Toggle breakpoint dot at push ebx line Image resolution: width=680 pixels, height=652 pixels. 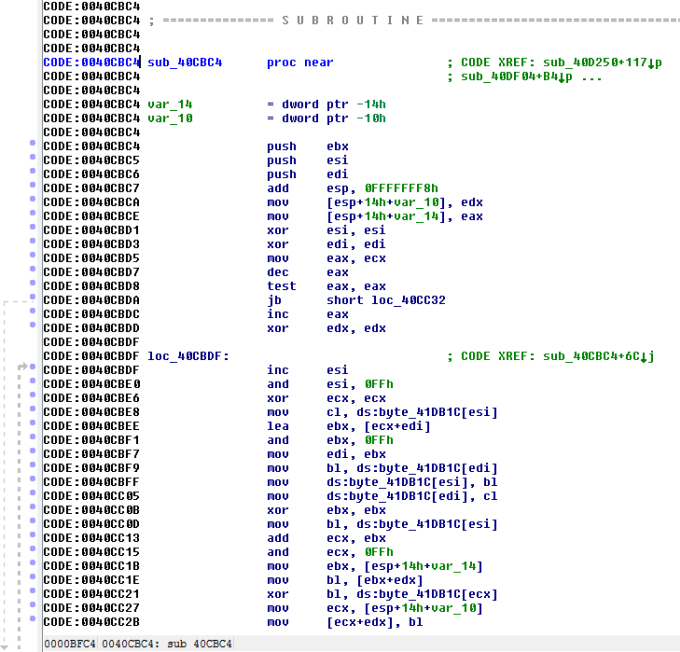coord(33,143)
